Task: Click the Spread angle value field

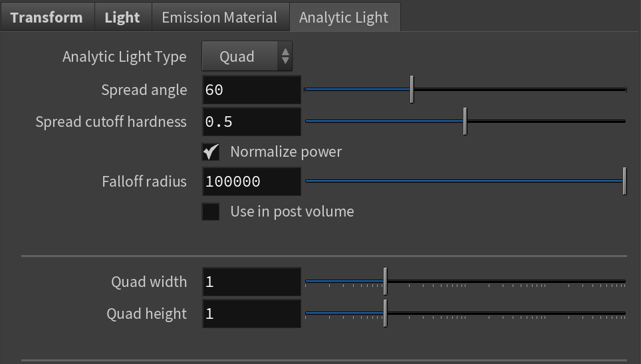Action: 251,90
